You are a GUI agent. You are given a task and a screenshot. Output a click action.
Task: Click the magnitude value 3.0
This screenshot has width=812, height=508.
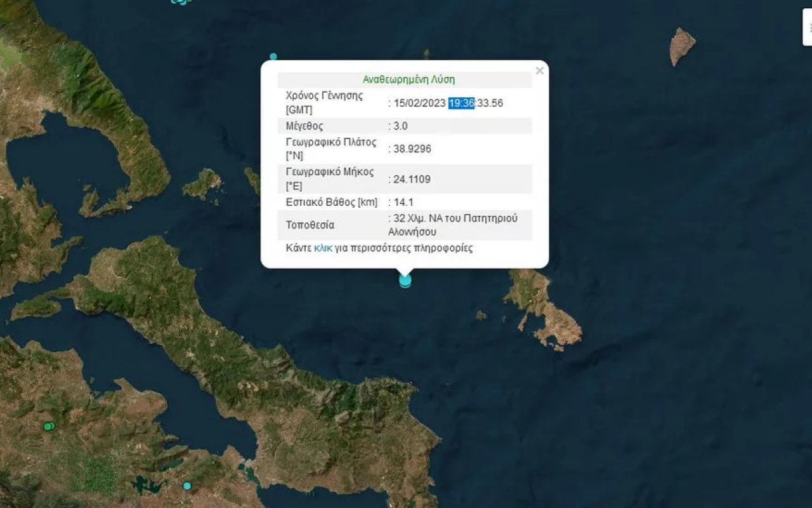pos(400,126)
